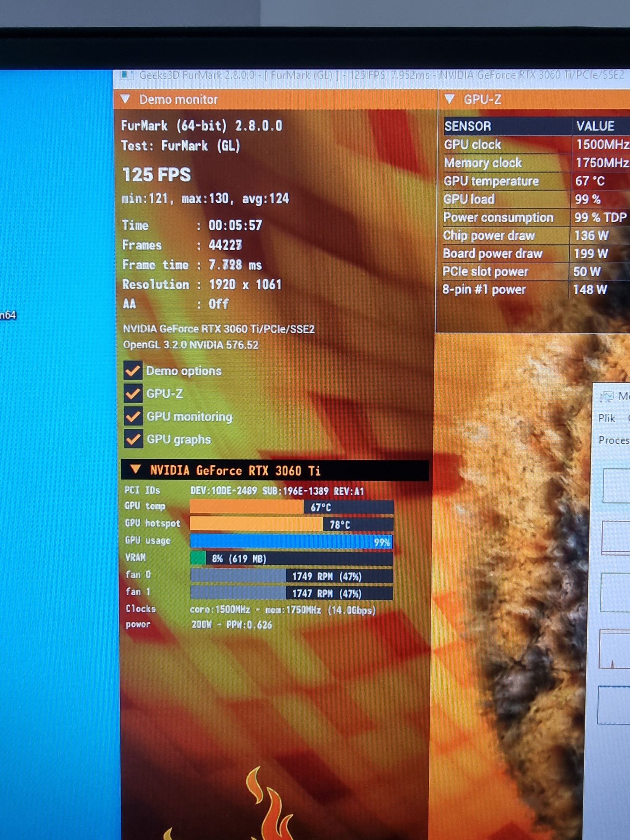Image resolution: width=630 pixels, height=840 pixels.
Task: Click the GPU load sensor row
Action: 536,199
